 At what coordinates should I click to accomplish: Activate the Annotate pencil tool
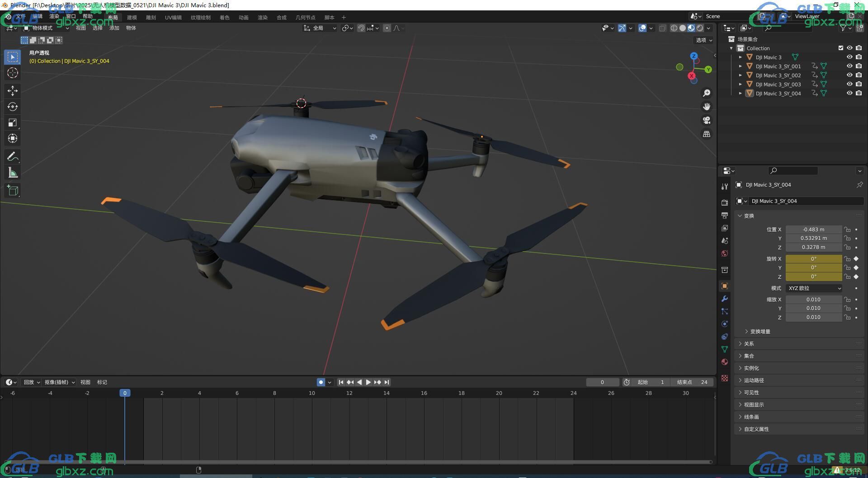(13, 157)
